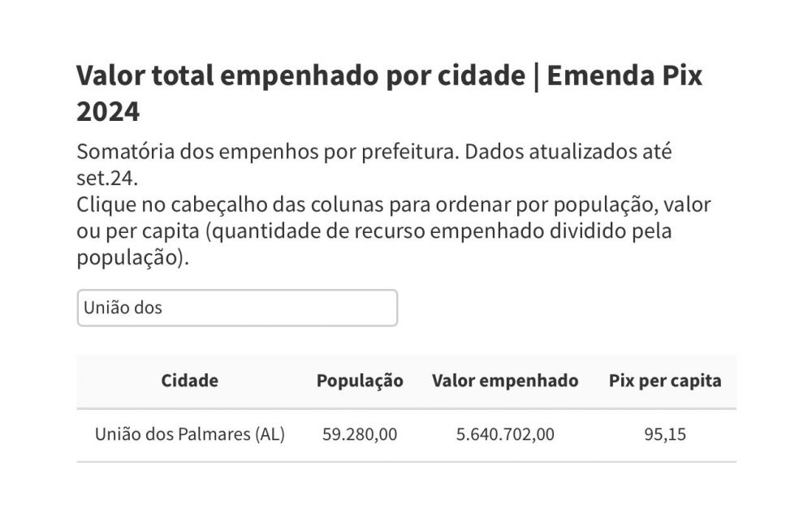Click the final "população)." text line
This screenshot has width=812, height=530.
coord(133,257)
